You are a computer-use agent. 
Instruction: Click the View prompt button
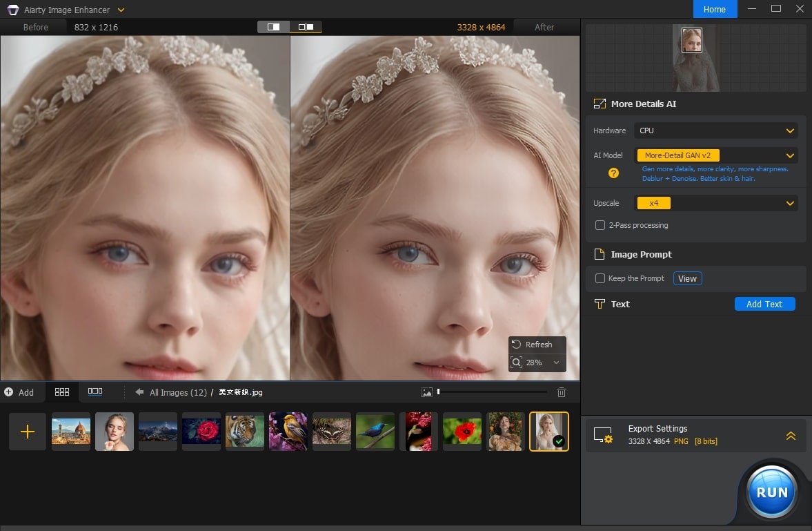pos(687,278)
